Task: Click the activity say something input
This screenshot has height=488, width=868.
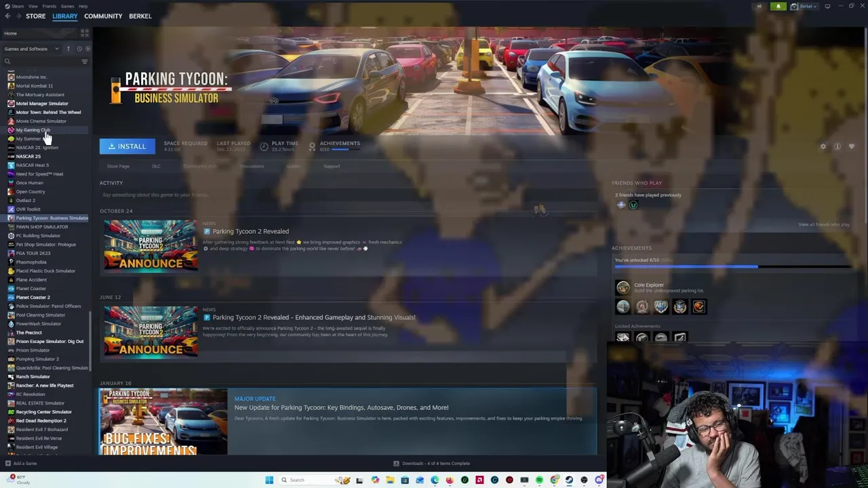Action: click(x=348, y=195)
